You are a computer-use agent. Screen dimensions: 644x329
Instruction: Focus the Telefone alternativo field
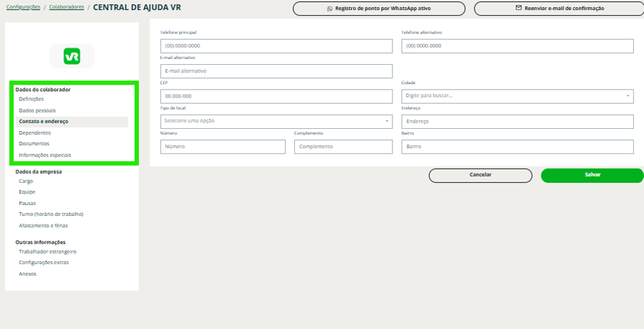coord(517,46)
